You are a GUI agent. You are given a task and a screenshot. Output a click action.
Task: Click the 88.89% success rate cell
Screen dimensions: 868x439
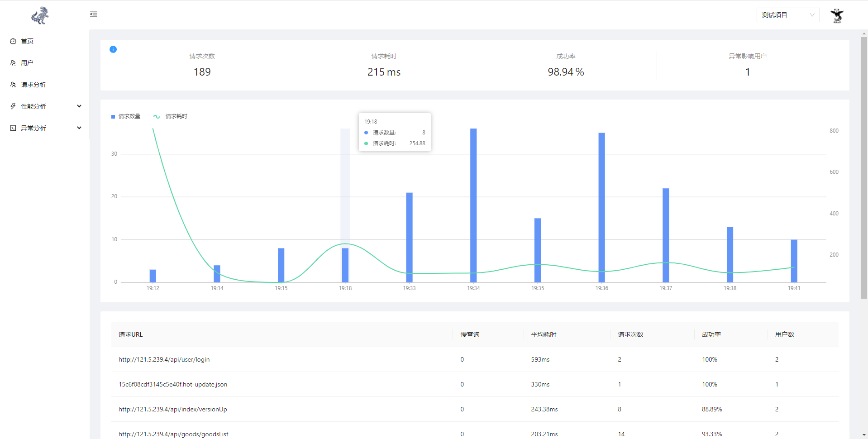click(712, 409)
